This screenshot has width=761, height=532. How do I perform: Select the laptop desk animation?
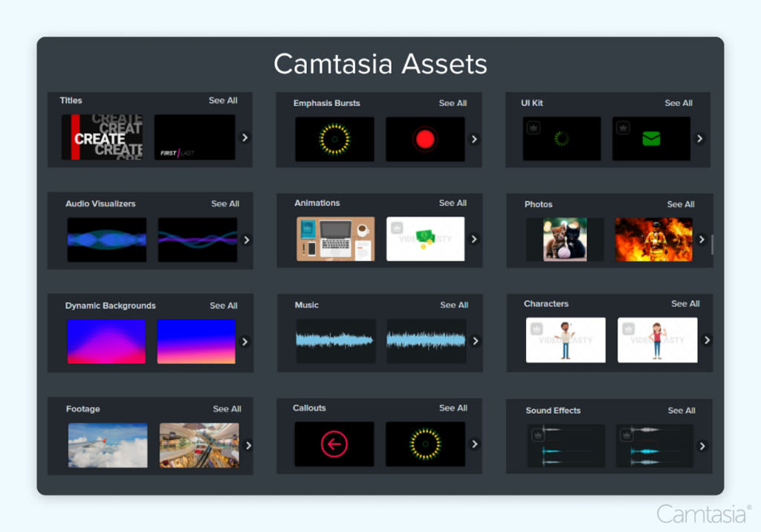(x=336, y=239)
